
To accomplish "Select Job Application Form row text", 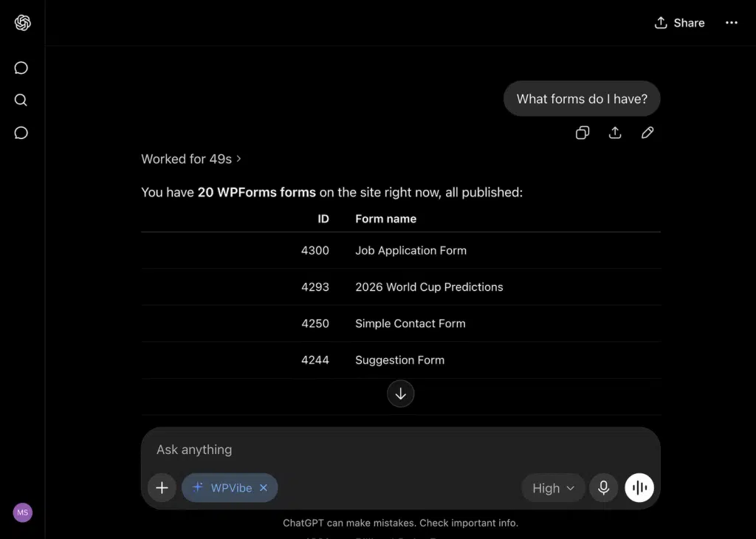I will [x=410, y=251].
